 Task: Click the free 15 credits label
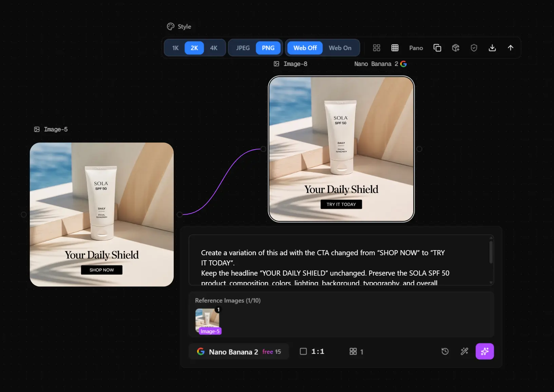point(271,352)
